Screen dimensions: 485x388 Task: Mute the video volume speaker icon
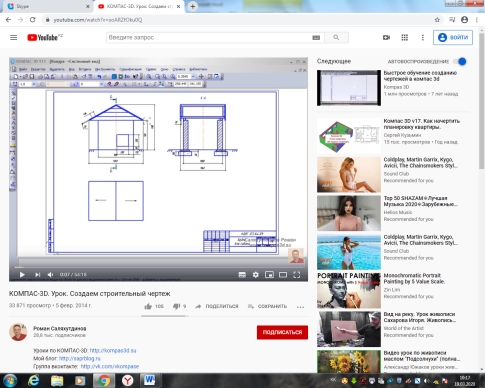(50, 275)
